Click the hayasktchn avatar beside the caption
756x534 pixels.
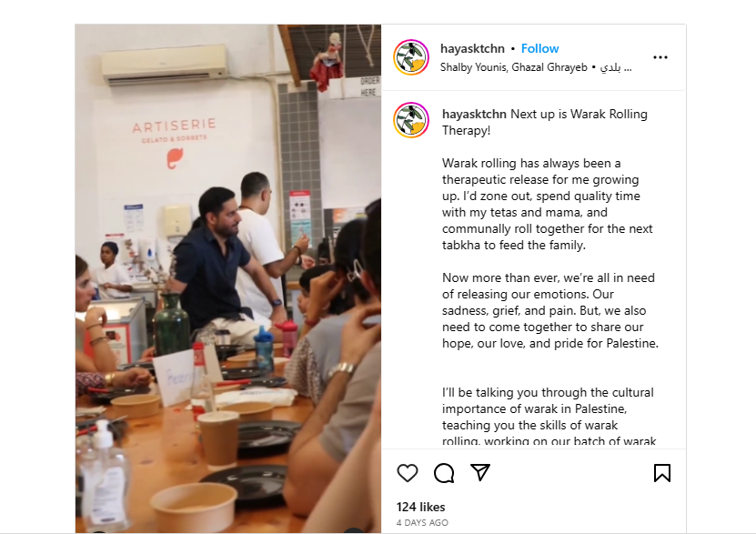coord(411,120)
